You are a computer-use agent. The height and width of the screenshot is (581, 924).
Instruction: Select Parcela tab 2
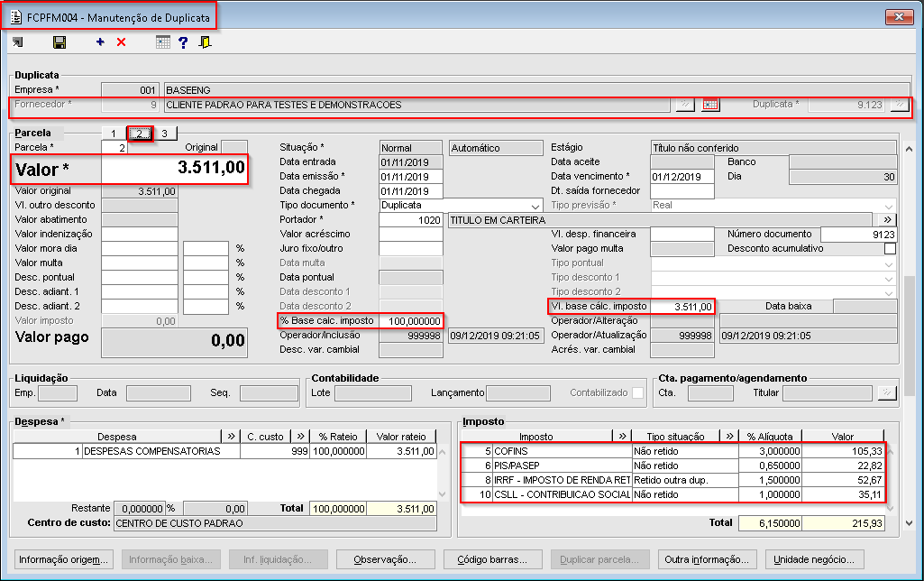(140, 134)
